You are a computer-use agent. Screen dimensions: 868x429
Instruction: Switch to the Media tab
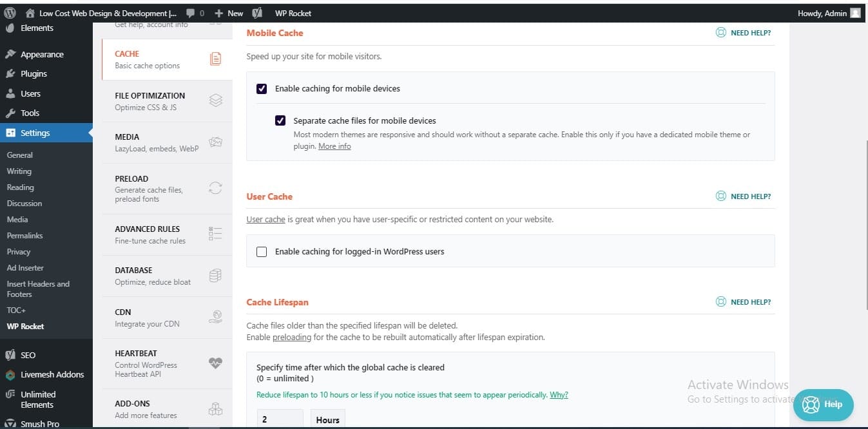tap(167, 142)
